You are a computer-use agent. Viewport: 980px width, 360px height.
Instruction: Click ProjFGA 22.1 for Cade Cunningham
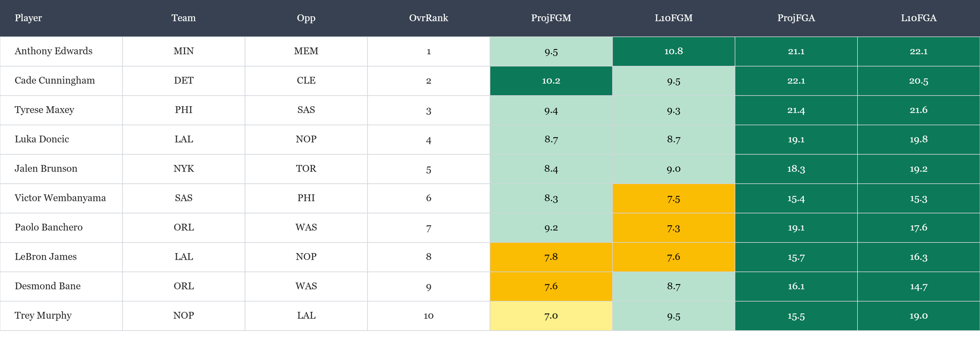point(796,81)
